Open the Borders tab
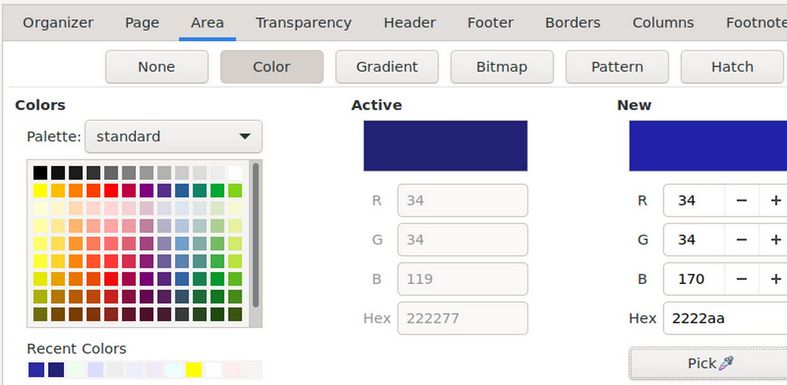The height and width of the screenshot is (385, 787). [573, 23]
